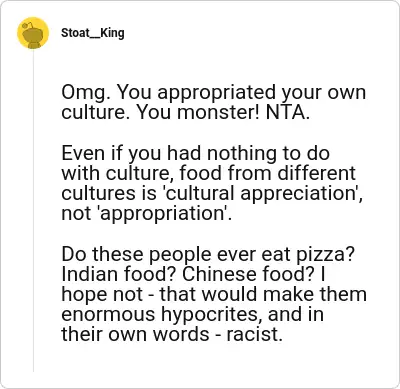
Task: Click the phrase 'your own' in the first line
Action: (324, 93)
